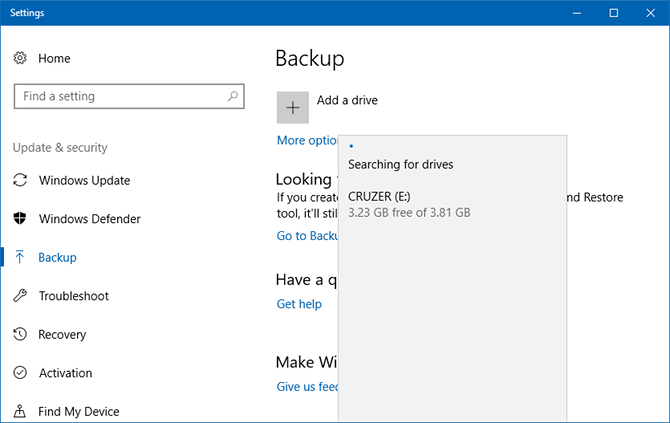Click the Find My Device icon
Screen dimensions: 670x423
point(20,411)
